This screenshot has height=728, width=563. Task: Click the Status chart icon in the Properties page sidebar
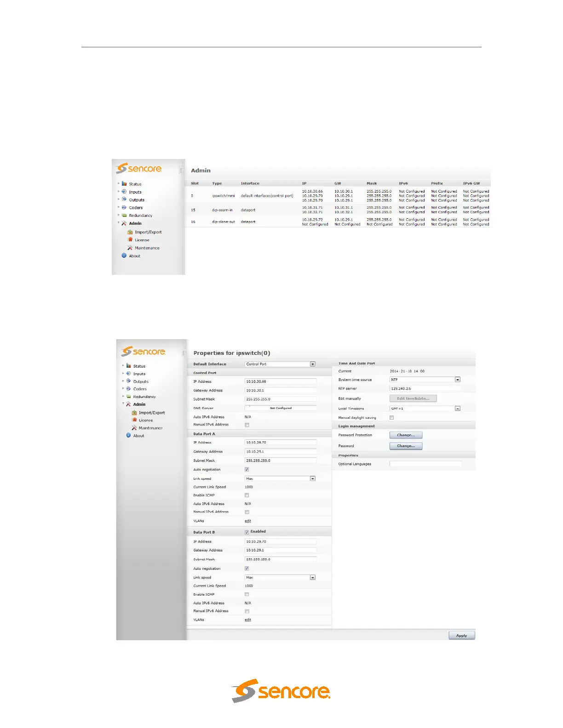click(129, 366)
